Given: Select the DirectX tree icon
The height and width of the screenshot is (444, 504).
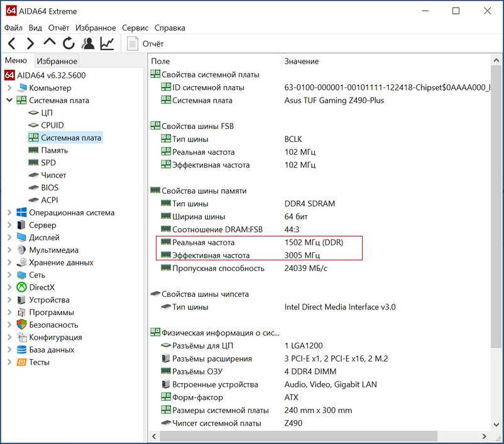Looking at the screenshot, I should [22, 287].
